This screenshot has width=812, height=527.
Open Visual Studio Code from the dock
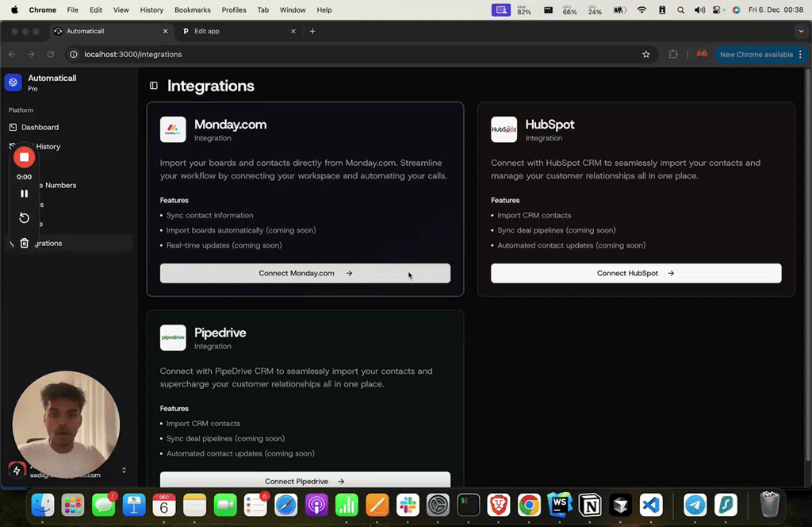(651, 505)
